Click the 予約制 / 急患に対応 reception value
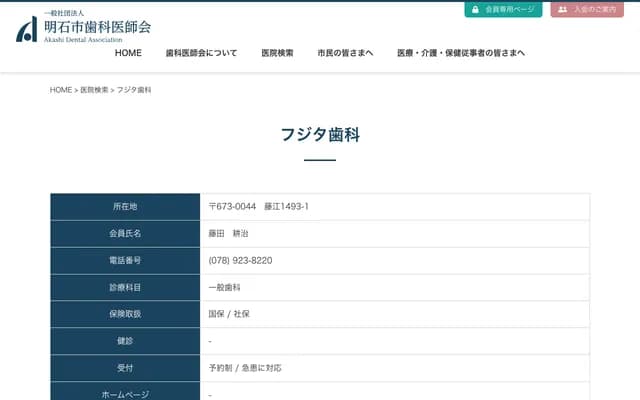This screenshot has width=640, height=400. (x=245, y=368)
